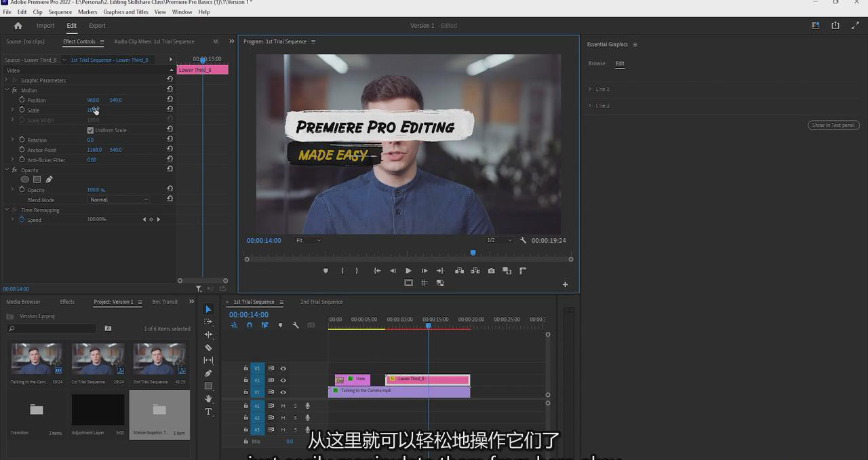Select the Hand tool
The width and height of the screenshot is (868, 460).
tap(208, 399)
